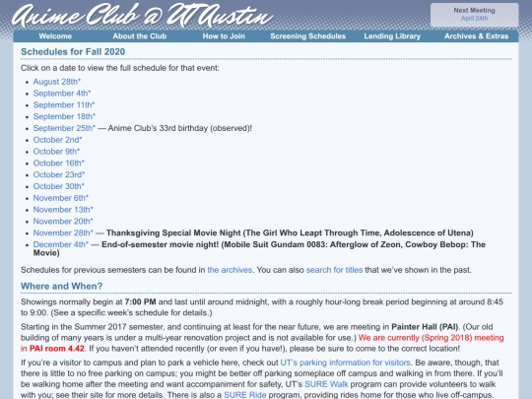The height and width of the screenshot is (399, 532).
Task: Open Archives & Extras menu item
Action: [477, 36]
